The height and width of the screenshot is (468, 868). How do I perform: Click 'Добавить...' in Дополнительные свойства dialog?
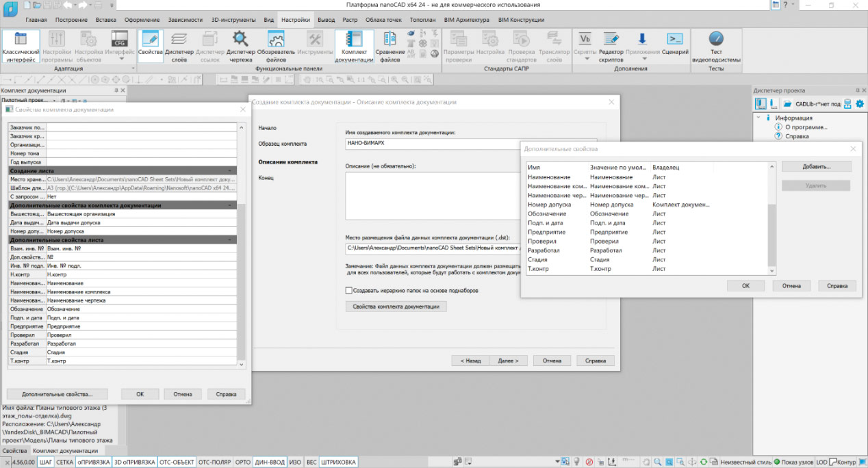coord(816,166)
